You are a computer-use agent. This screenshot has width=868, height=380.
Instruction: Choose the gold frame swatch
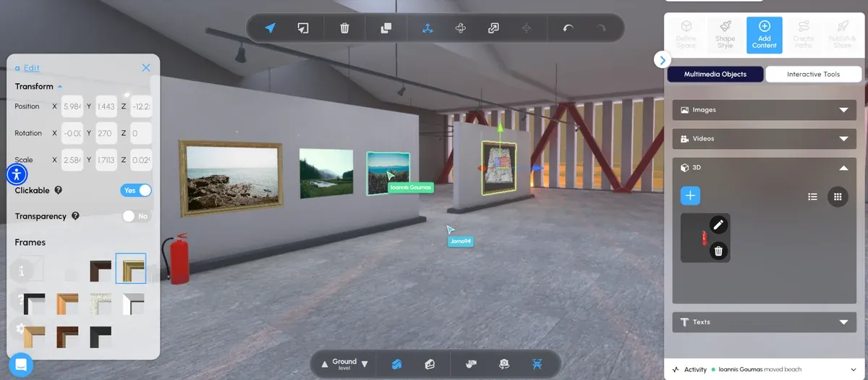click(131, 269)
